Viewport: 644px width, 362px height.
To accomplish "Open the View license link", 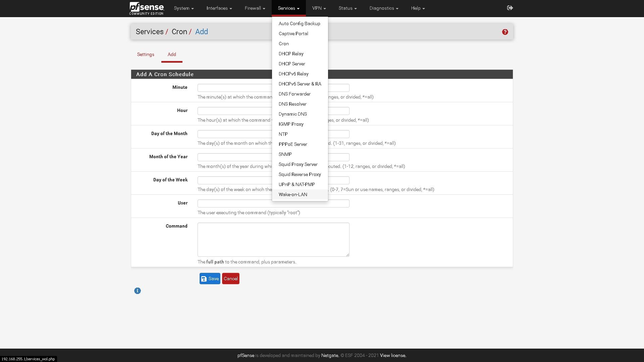I will (x=393, y=355).
